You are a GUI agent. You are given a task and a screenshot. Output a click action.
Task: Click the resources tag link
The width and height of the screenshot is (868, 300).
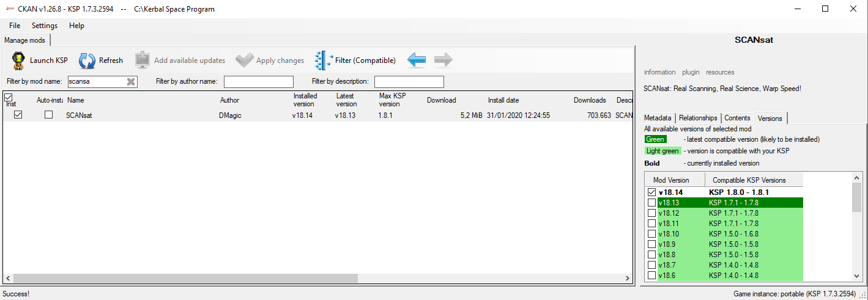click(x=720, y=72)
